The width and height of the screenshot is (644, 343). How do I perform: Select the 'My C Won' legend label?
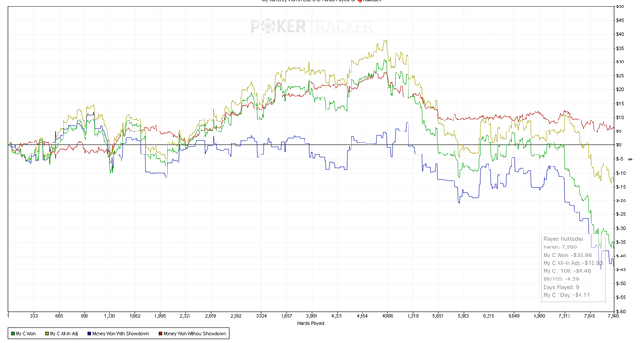tap(26, 334)
